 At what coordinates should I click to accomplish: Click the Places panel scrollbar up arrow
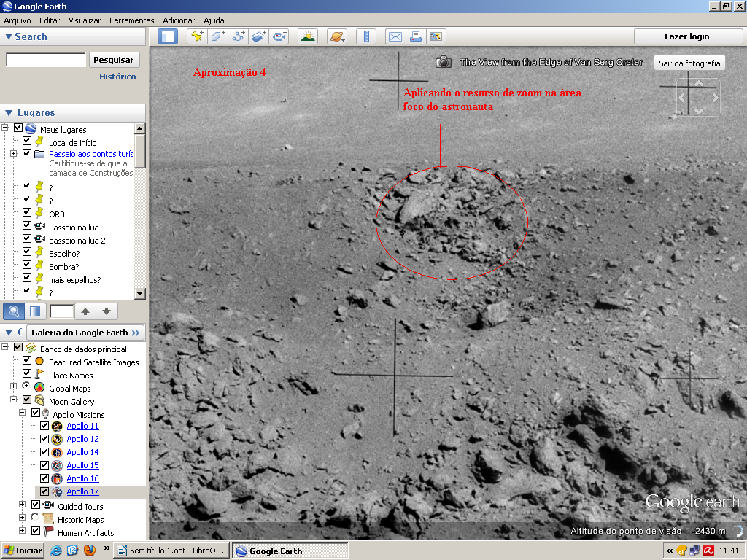pyautogui.click(x=139, y=128)
